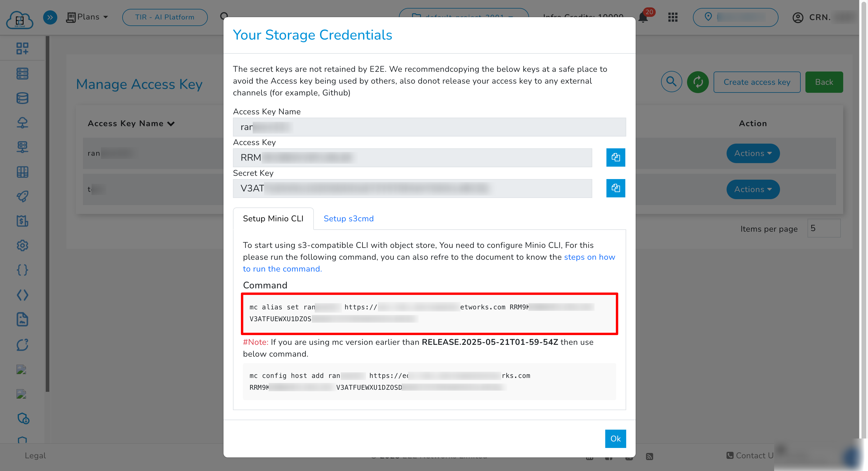Switch to the Setup Minio CLI tab
This screenshot has width=868, height=471.
pos(273,218)
